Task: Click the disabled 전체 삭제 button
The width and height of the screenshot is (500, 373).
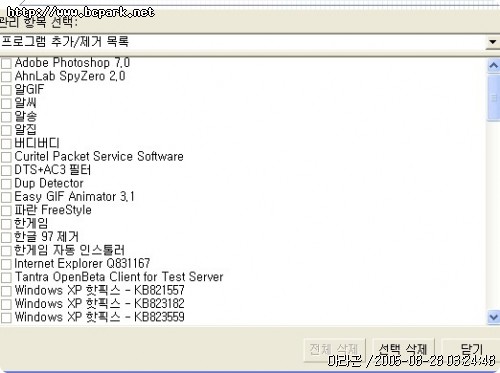Action: tap(334, 350)
